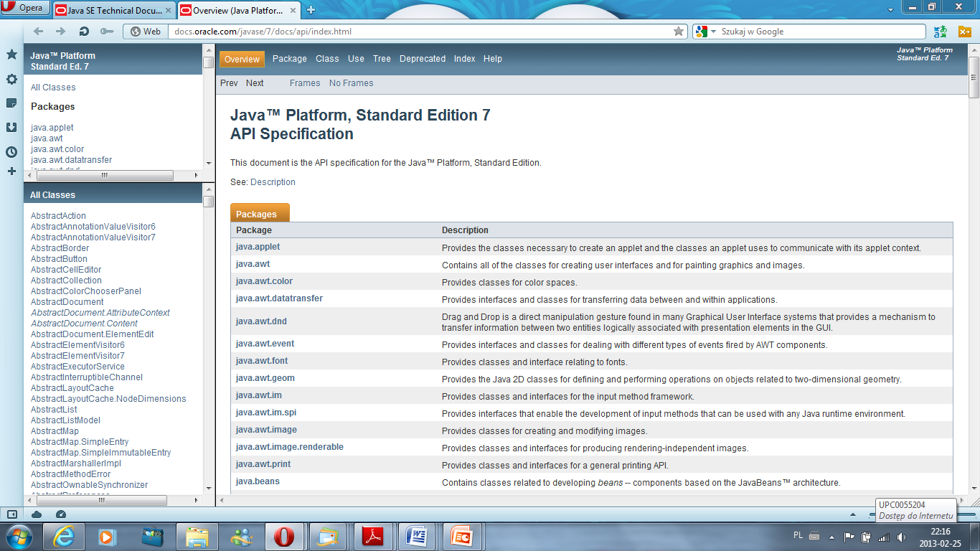
Task: Open the sidebar gear settings panel
Action: click(x=11, y=79)
